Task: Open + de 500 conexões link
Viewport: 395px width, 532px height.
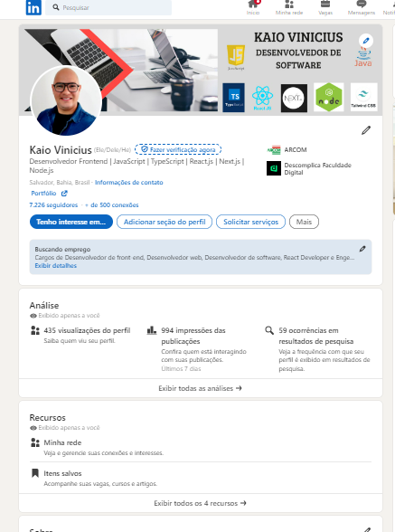Action: [x=112, y=204]
